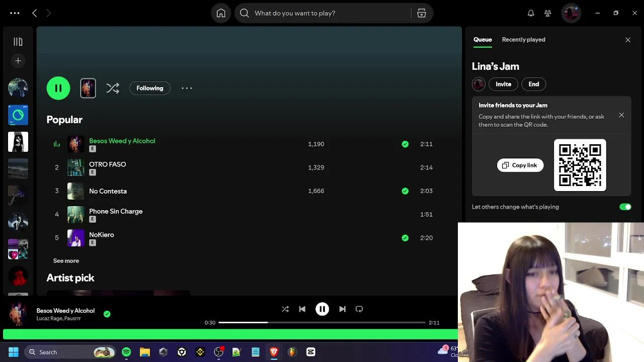The image size is (644, 362).
Task: Open OBS Studio from the taskbar
Action: (x=218, y=352)
